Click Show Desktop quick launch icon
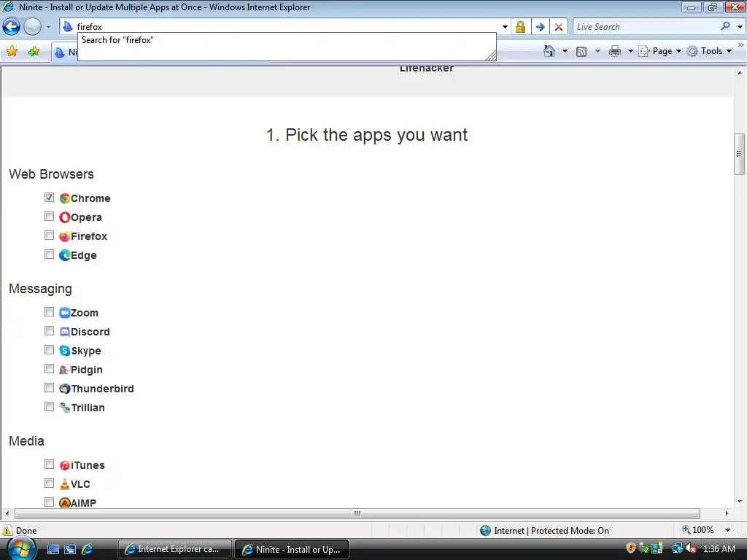 click(x=53, y=550)
